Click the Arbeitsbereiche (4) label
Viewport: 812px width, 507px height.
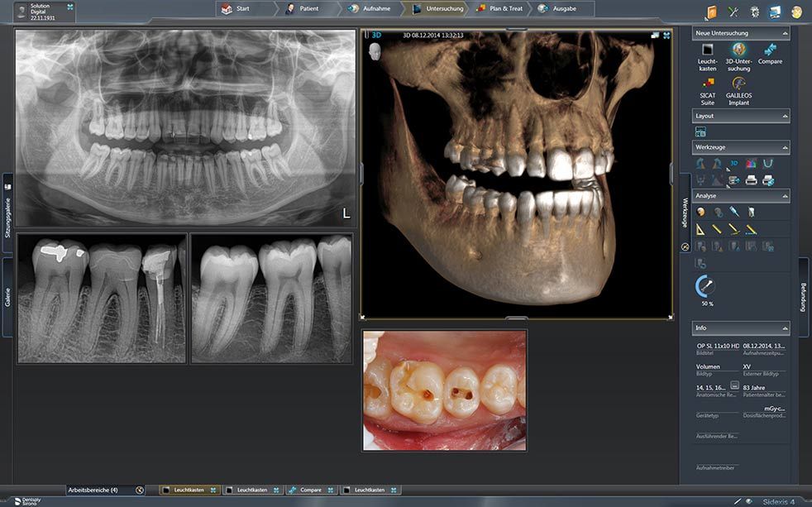pos(93,490)
